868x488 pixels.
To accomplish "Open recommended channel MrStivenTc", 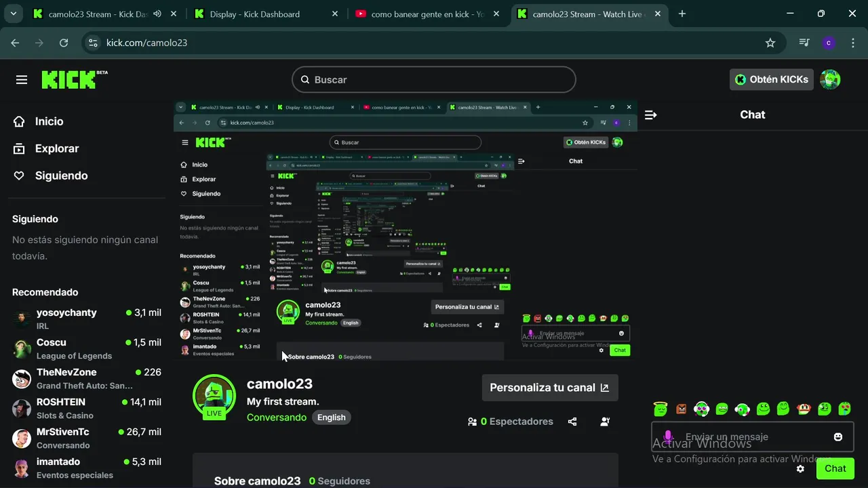I will (87, 438).
